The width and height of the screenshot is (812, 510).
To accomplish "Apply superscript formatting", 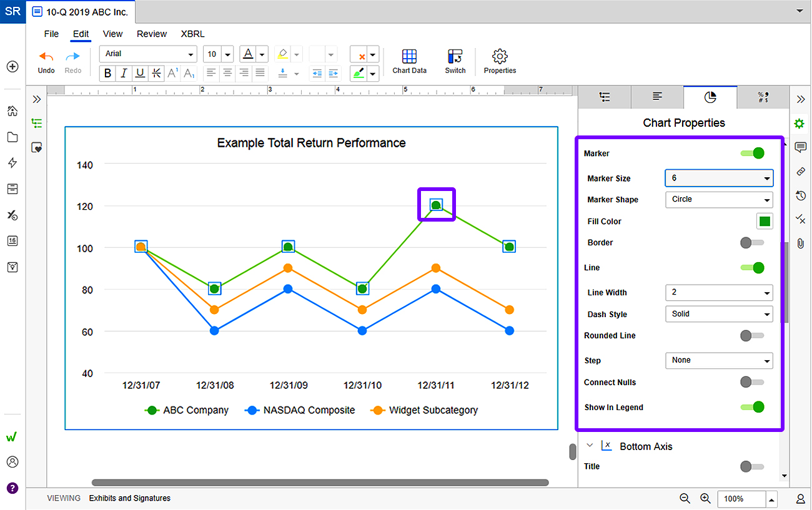I will [x=173, y=74].
